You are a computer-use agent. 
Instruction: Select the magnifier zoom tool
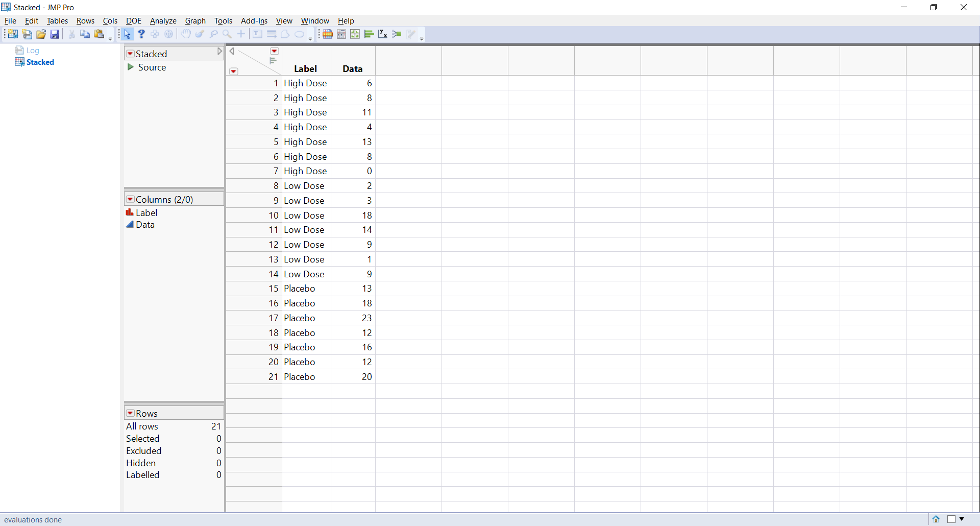(x=226, y=34)
